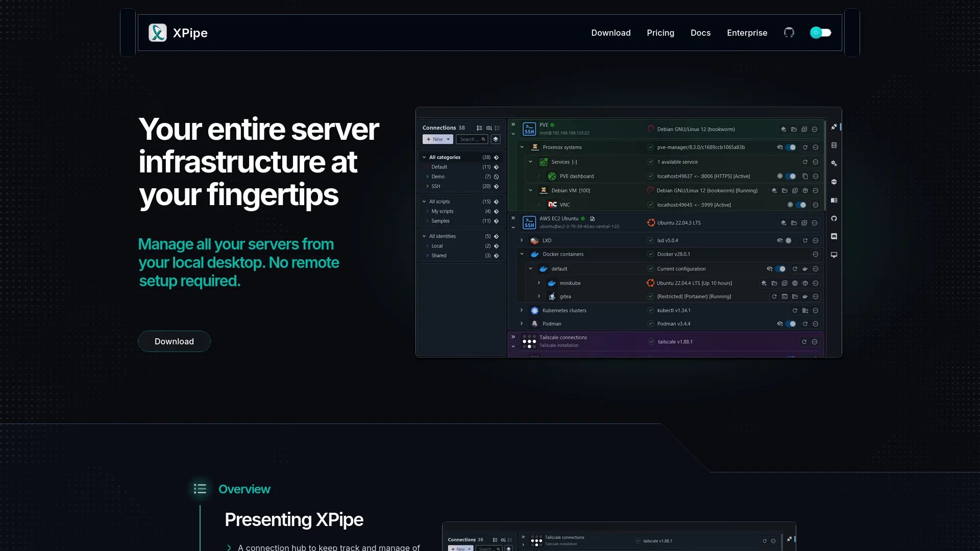Toggle the Podman v3.4.4 switch

tap(791, 323)
